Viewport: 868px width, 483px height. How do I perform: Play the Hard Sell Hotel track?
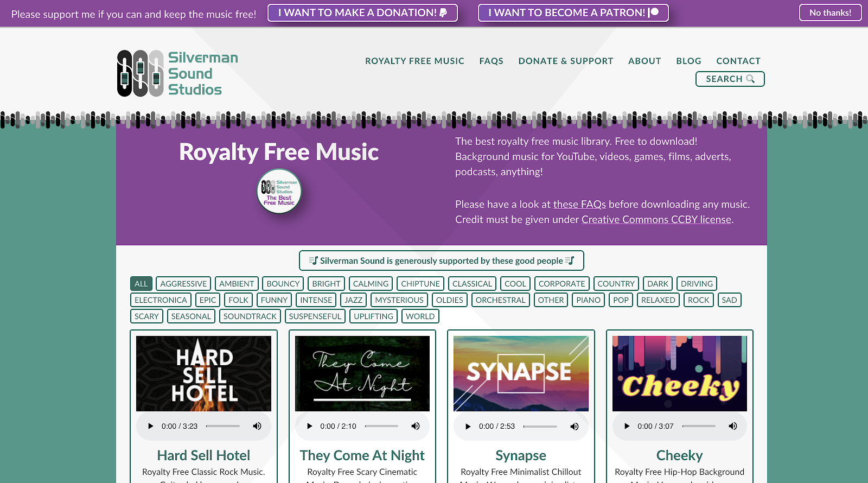[x=151, y=426]
